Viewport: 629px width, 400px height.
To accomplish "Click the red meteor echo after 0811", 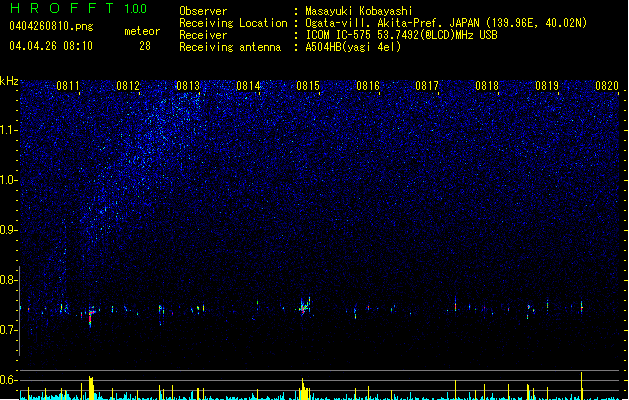I will (91, 317).
